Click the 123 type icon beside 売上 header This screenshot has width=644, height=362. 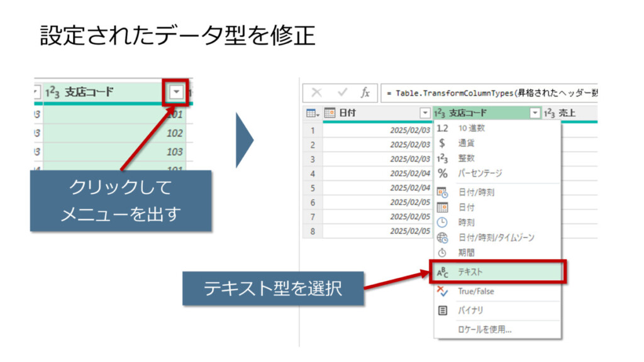(549, 113)
